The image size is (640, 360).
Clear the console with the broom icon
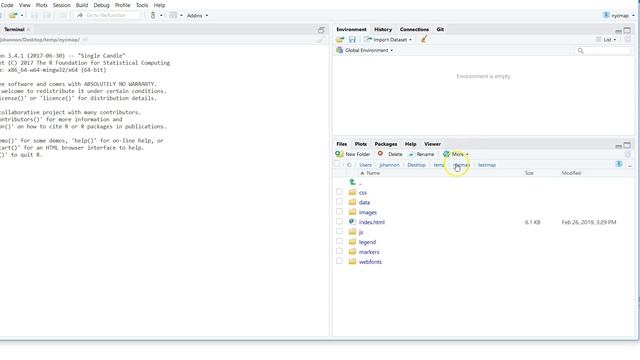pos(320,40)
